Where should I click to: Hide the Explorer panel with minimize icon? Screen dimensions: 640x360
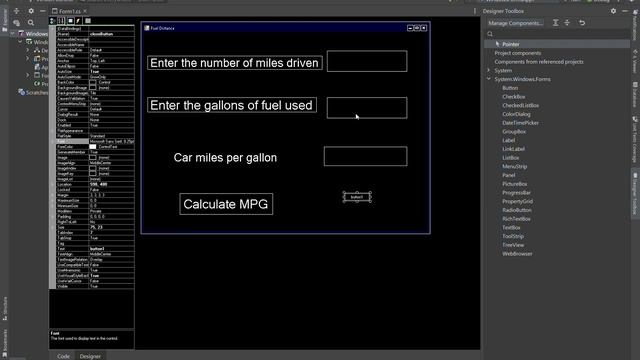point(42,11)
